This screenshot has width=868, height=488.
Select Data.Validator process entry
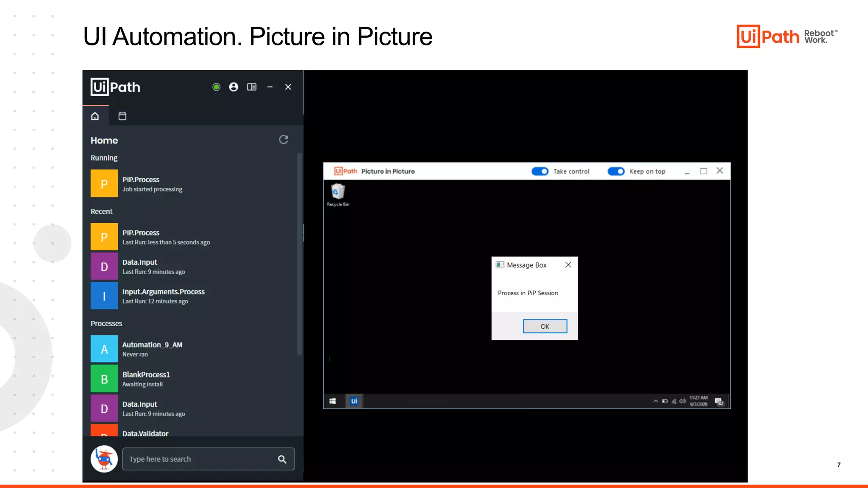click(193, 431)
